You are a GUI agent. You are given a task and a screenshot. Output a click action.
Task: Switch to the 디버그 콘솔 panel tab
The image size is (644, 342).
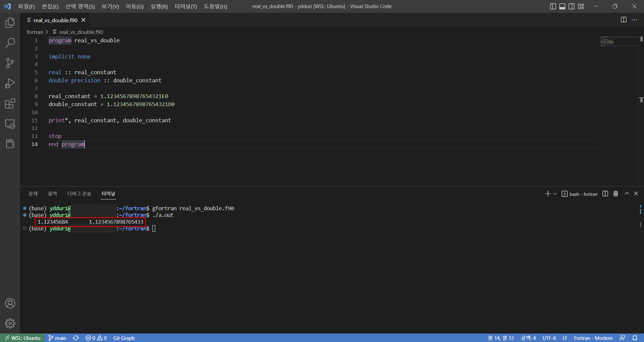(x=79, y=194)
